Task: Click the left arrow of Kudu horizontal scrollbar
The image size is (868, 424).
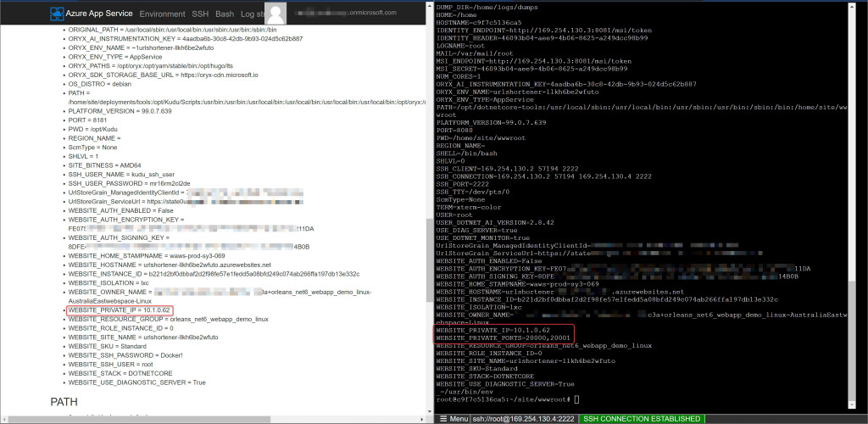Action: (x=3, y=418)
